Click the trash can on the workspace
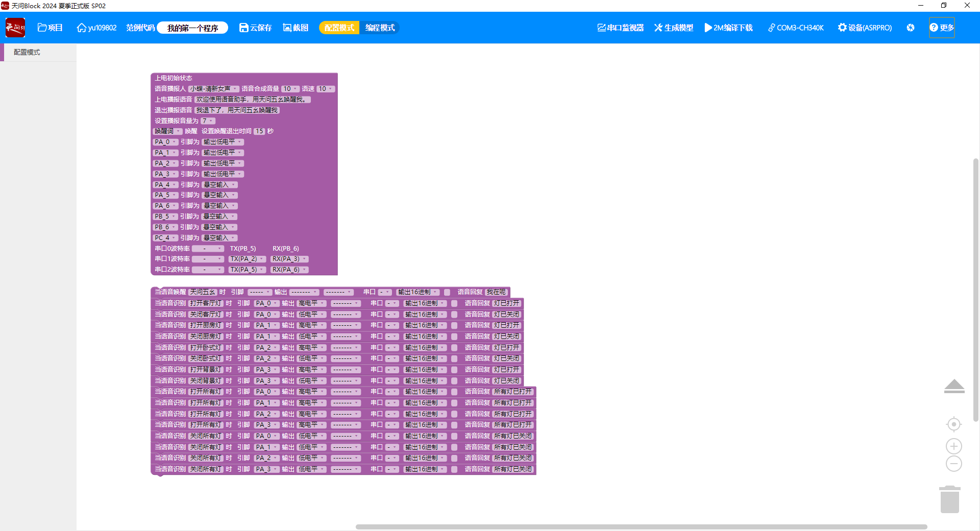Image resolution: width=980 pixels, height=531 pixels. click(x=949, y=499)
